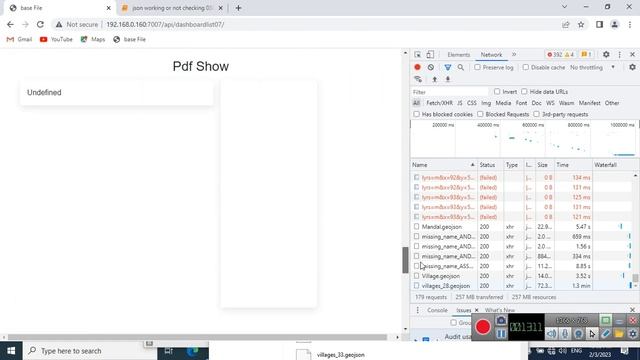Check the box beside Mandal.geojson request
This screenshot has width=640, height=360.
416,227
